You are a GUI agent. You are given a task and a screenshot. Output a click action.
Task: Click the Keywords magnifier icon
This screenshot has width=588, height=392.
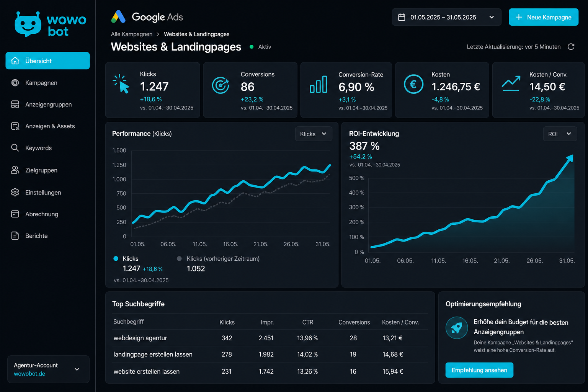click(15, 148)
